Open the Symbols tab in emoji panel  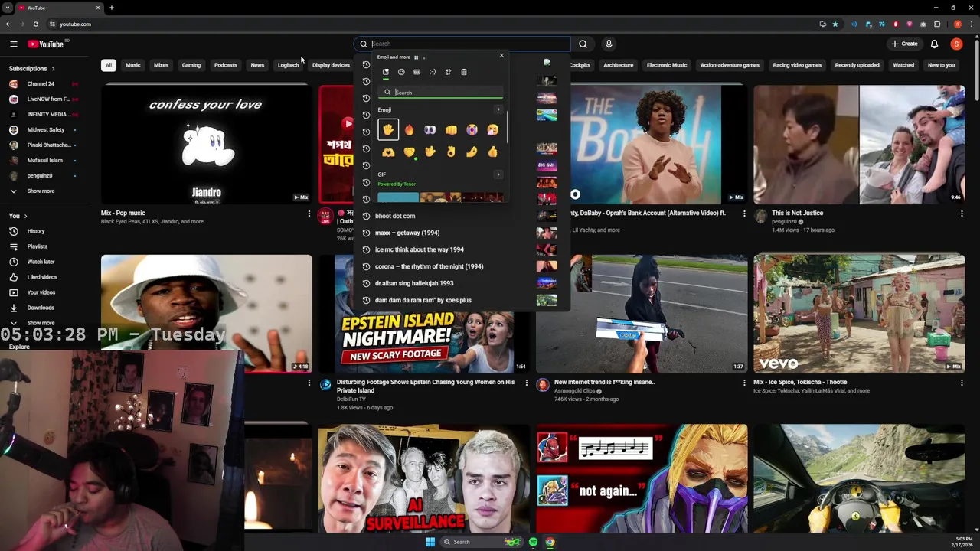pyautogui.click(x=448, y=72)
